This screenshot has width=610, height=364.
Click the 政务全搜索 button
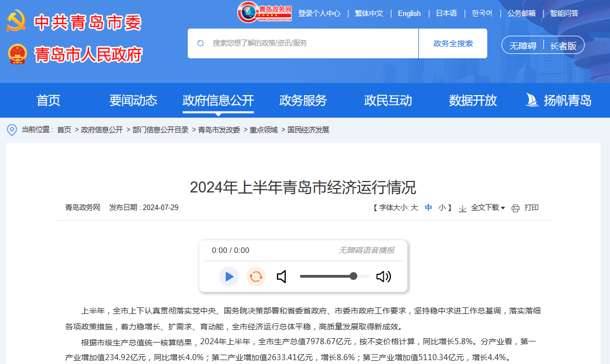[453, 43]
